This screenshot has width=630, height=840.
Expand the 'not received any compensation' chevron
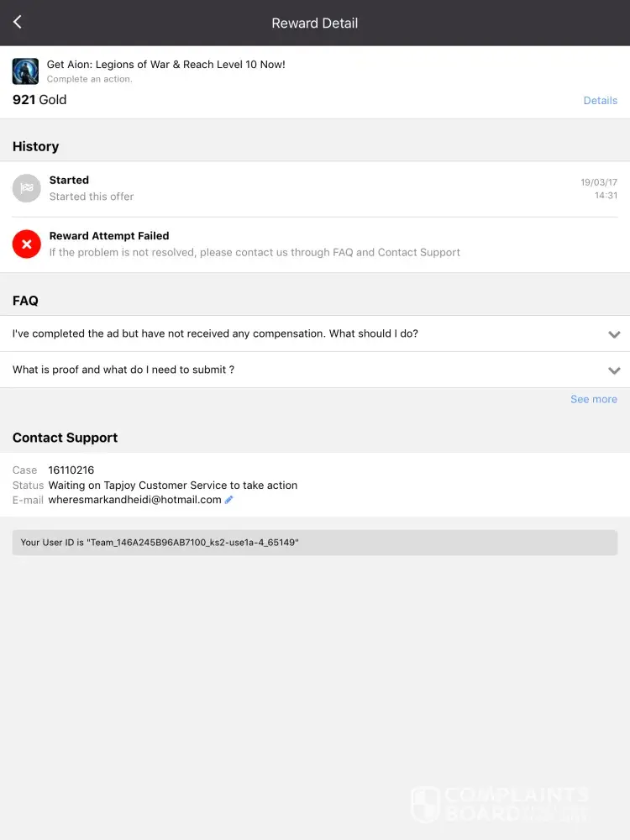tap(614, 334)
